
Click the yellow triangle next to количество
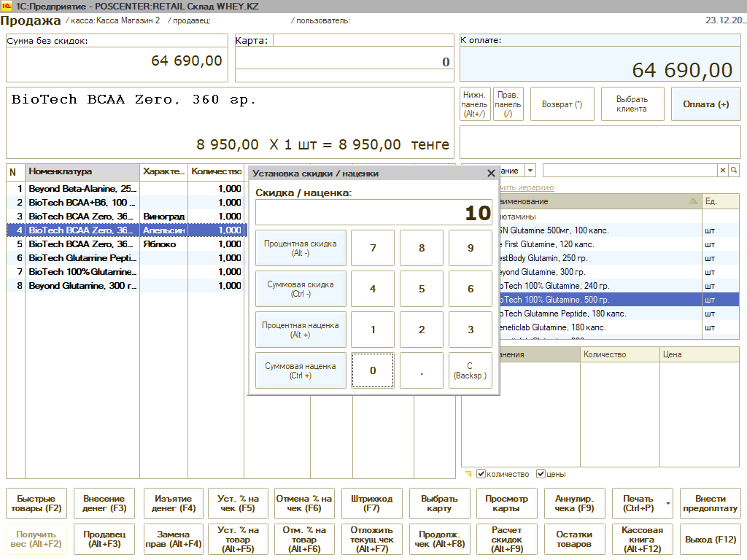coord(469,474)
